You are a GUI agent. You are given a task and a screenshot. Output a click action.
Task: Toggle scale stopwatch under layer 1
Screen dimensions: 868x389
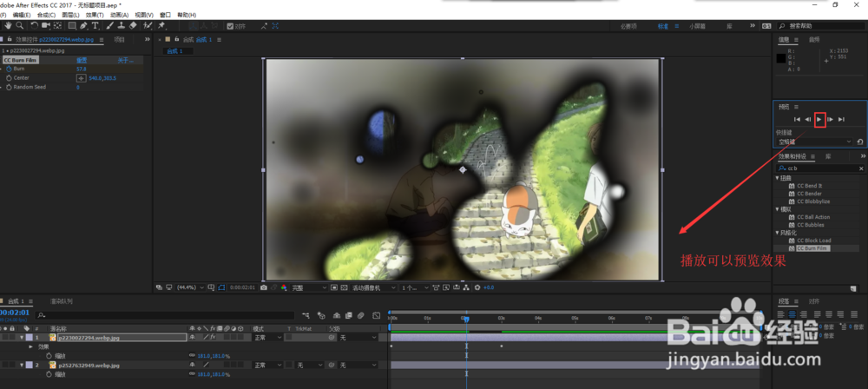pos(49,356)
